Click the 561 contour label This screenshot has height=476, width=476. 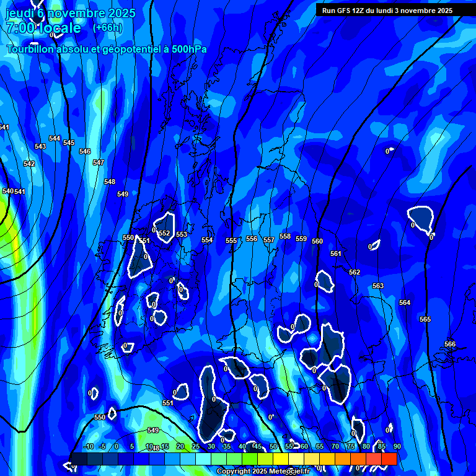[x=336, y=254]
